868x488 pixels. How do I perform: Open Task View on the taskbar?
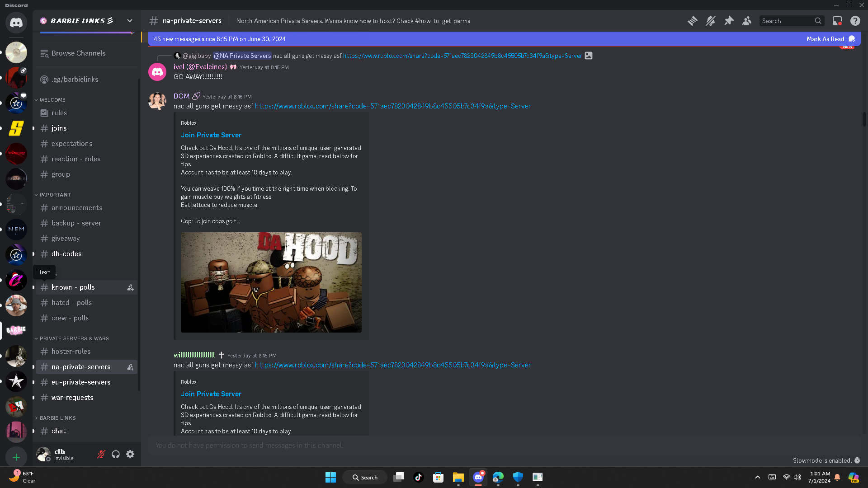coord(398,477)
